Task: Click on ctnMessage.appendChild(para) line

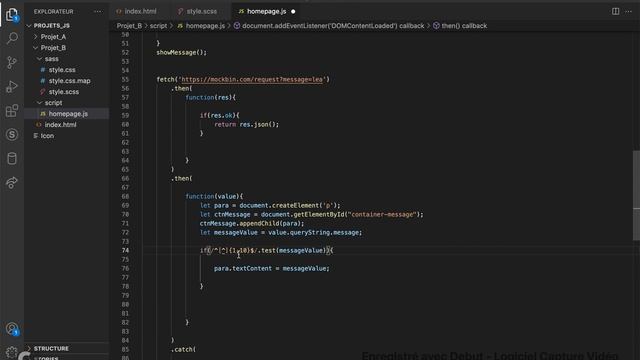Action: (252, 224)
